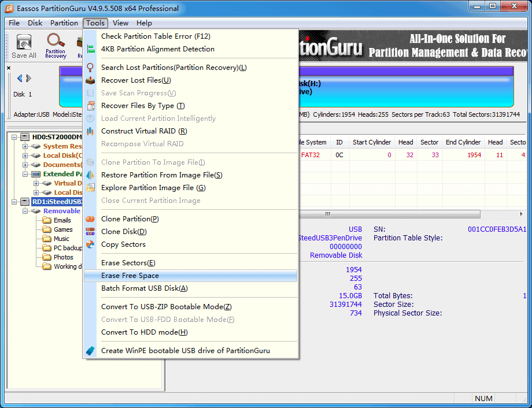Choose Check Partition Table Error (F12)
Screen dimensions: 532x408
pyautogui.click(x=190, y=36)
